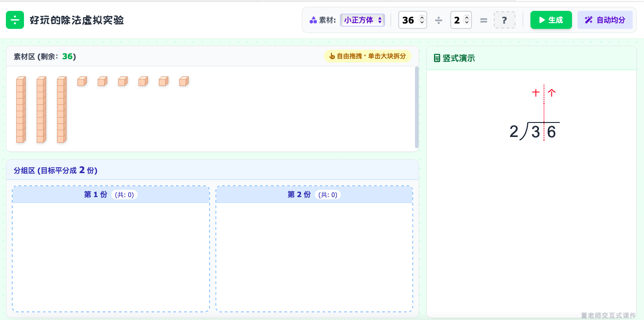Click the third ten-cube rod

(62, 110)
